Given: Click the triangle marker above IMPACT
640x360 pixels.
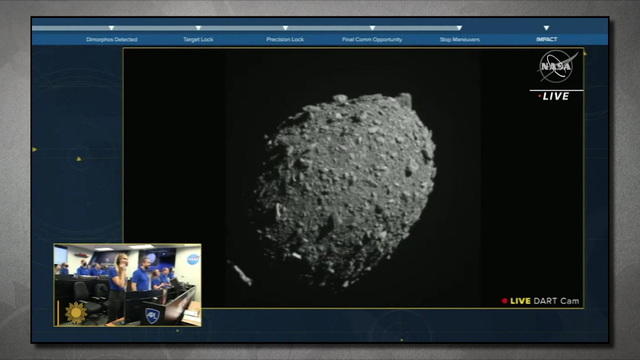Looking at the screenshot, I should pos(546,28).
